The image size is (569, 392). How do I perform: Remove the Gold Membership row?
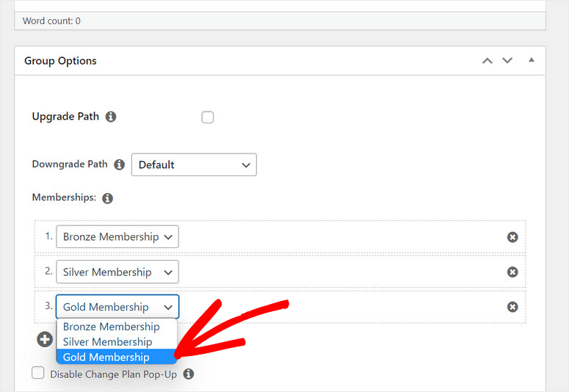coord(512,307)
